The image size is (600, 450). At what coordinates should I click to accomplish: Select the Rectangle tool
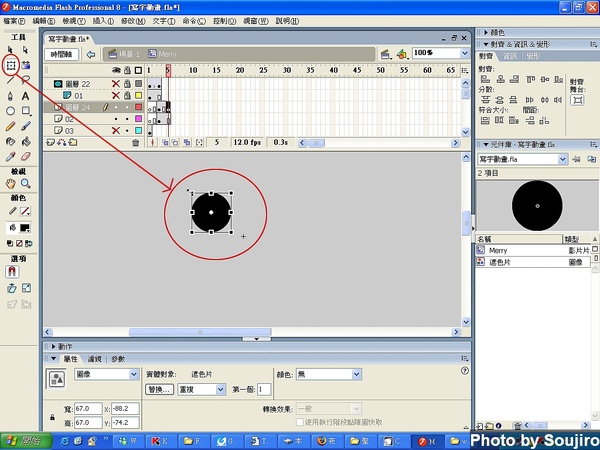26,111
